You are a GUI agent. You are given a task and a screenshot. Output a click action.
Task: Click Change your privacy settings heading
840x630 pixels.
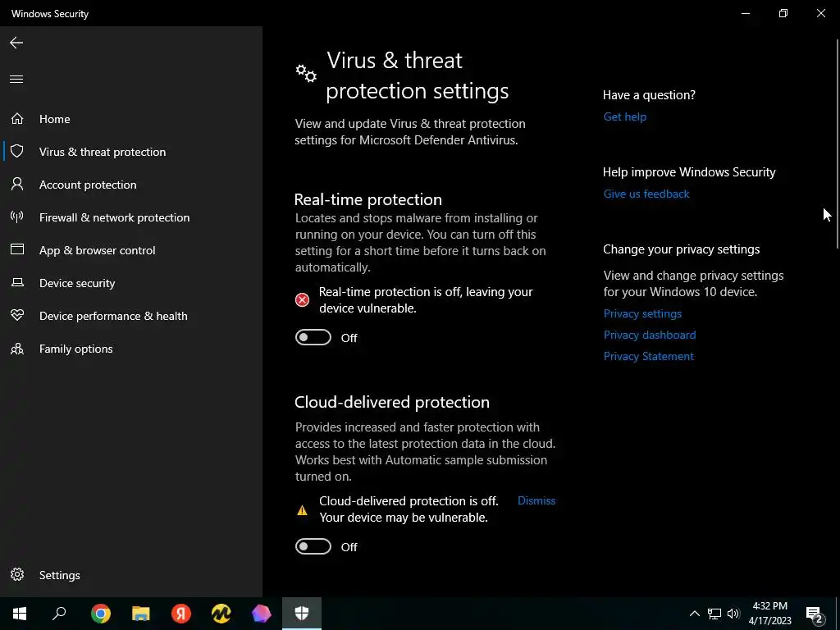tap(681, 249)
